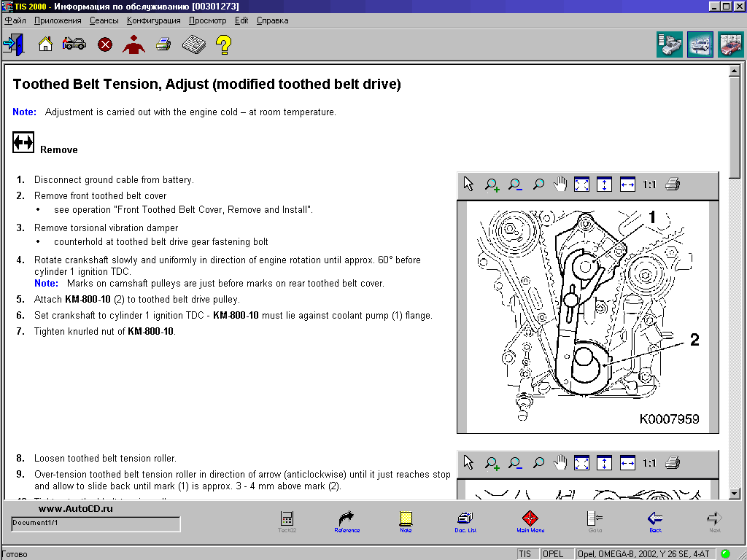Viewport: 747px width, 560px height.
Task: Click the Reference button in the bottom bar
Action: pos(347,521)
